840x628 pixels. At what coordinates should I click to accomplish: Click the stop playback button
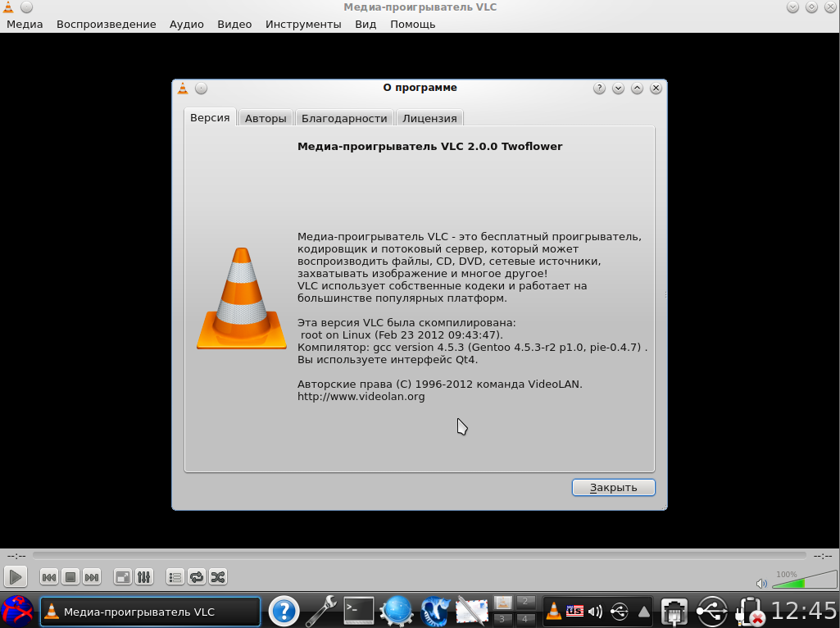(x=70, y=577)
